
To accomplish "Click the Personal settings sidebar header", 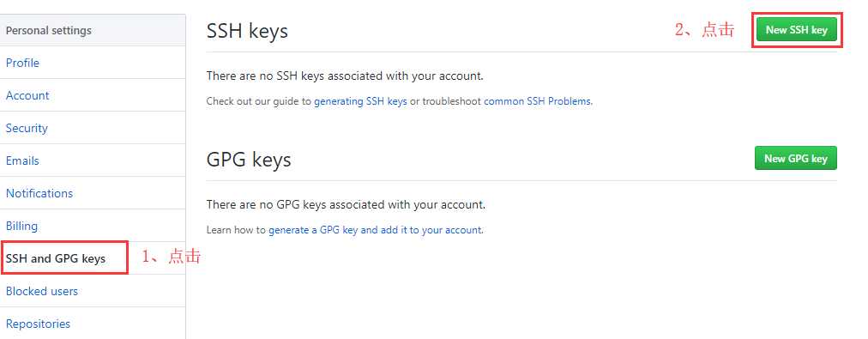I will [49, 30].
